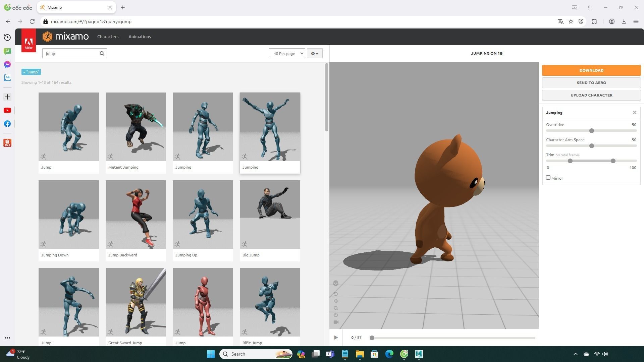The height and width of the screenshot is (362, 644).
Task: Click the results list scrollbar
Action: [326, 97]
